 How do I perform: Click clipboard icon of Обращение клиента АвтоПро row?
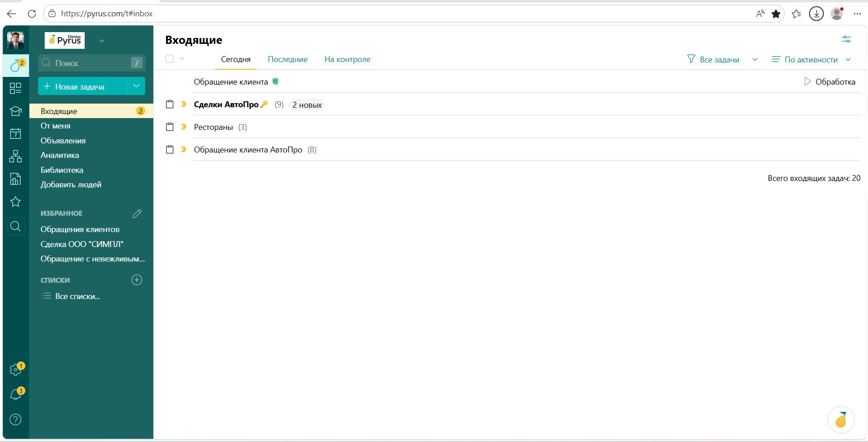coord(170,149)
